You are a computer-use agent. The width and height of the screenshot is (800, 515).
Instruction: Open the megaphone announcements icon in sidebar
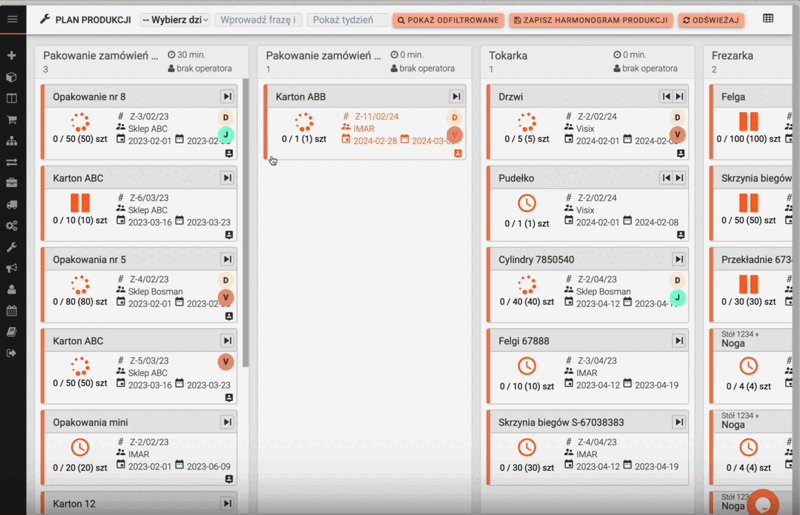click(x=12, y=268)
